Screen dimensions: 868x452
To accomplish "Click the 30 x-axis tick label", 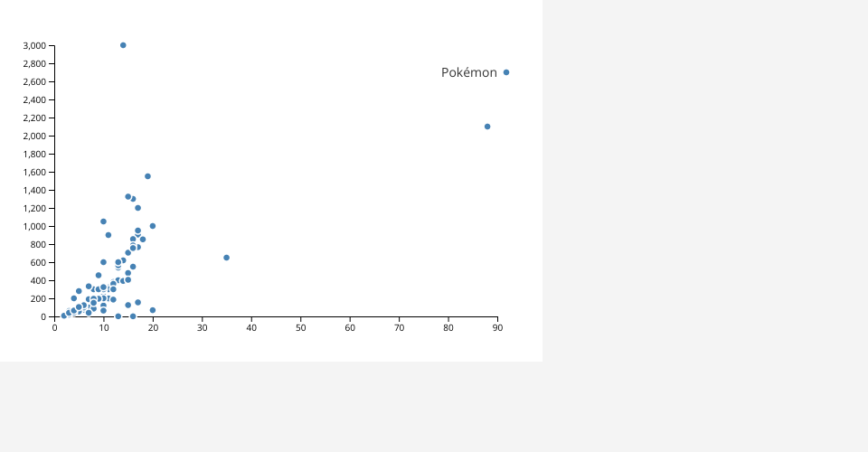I will coord(202,327).
